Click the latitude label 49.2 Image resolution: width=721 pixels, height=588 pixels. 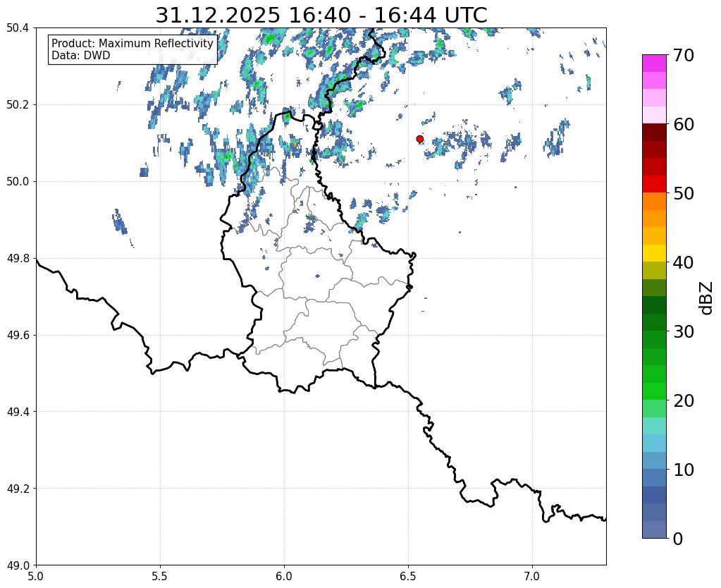(x=18, y=489)
